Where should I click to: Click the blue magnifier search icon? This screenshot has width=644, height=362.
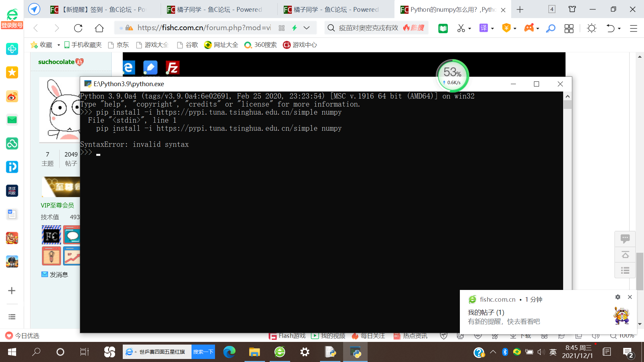(x=550, y=28)
